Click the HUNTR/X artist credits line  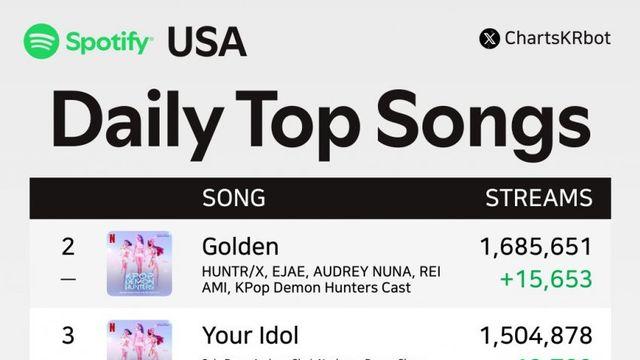coord(321,280)
